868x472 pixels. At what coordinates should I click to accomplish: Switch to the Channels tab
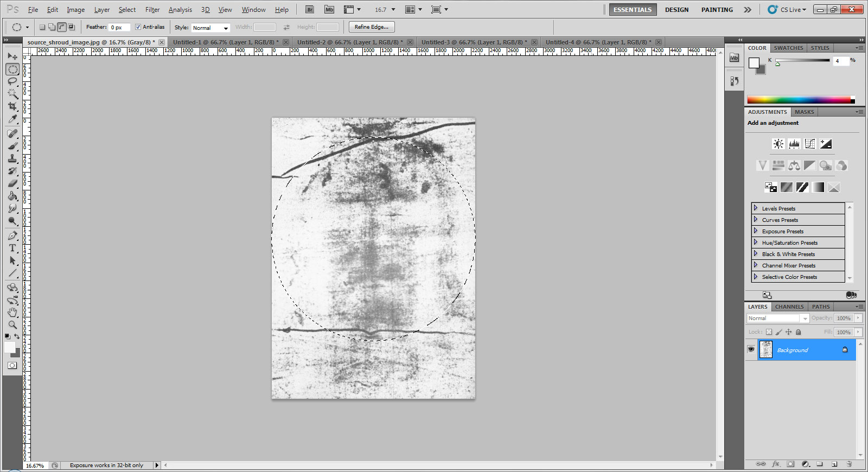[x=789, y=307]
